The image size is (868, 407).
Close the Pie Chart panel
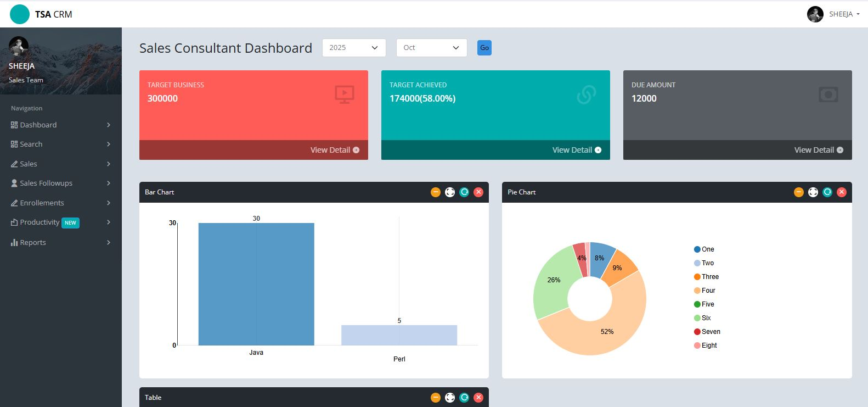842,192
